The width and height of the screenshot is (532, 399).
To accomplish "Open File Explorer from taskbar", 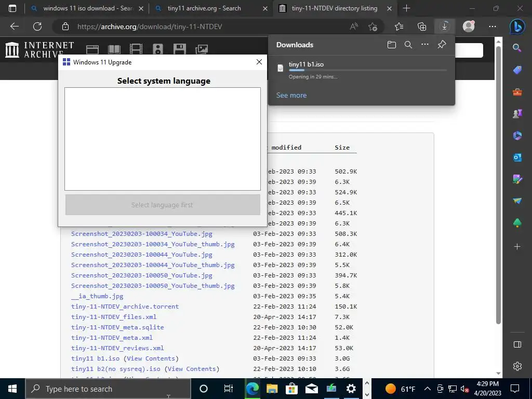I will point(271,389).
